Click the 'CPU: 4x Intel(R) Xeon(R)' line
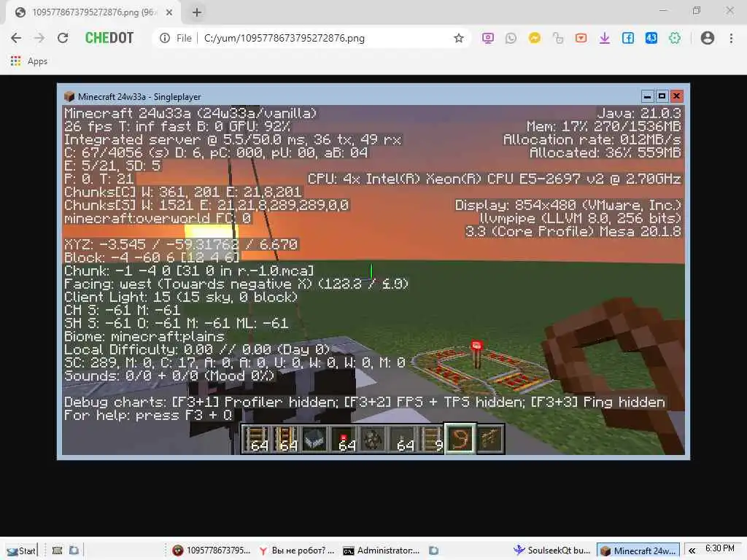Image resolution: width=747 pixels, height=560 pixels. [x=495, y=179]
